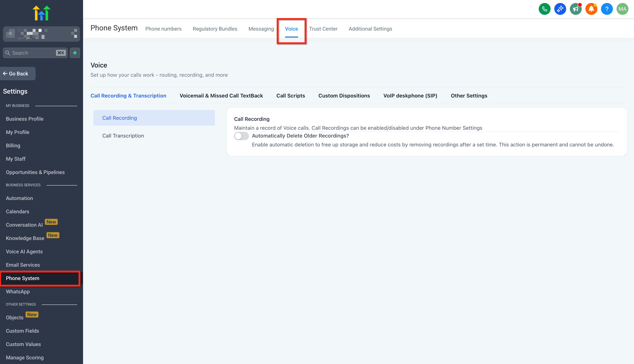This screenshot has height=364, width=634.
Task: Click the green lightning quick actions icon
Action: (75, 53)
